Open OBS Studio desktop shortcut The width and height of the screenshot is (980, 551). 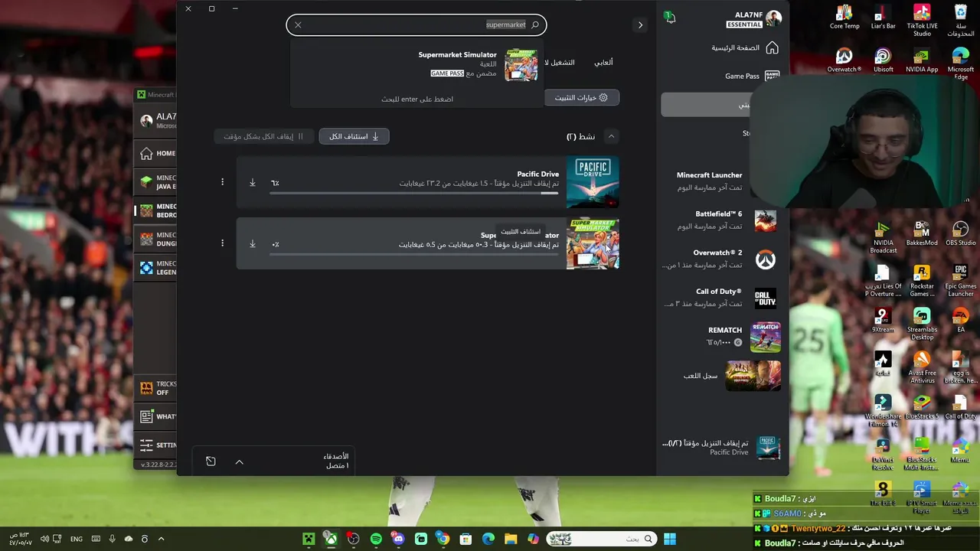tap(960, 233)
